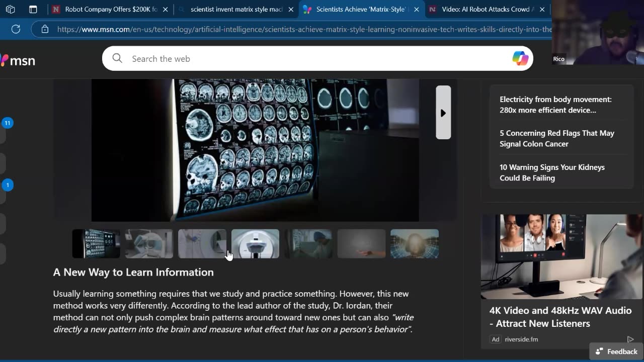The image size is (644, 362).
Task: Open the MSN home logo
Action: [x=18, y=60]
